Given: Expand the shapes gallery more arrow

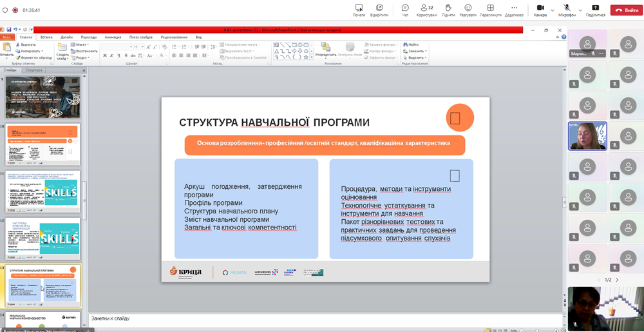Looking at the screenshot, I should 312,57.
